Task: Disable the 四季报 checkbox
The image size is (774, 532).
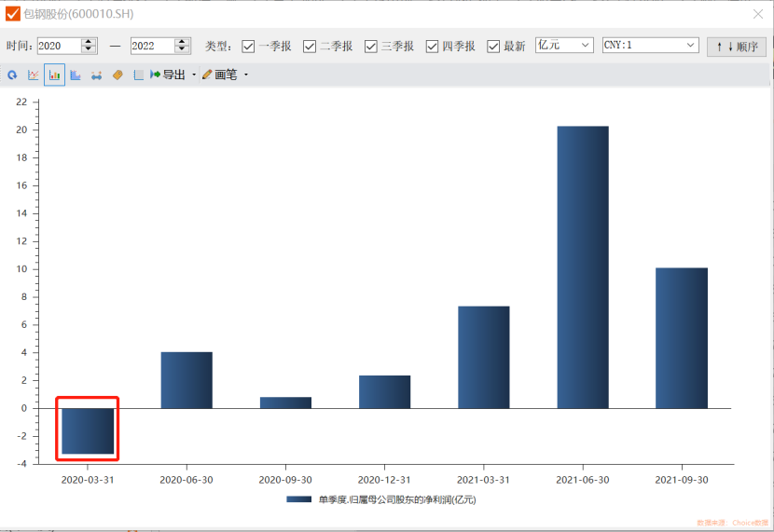Action: (433, 47)
